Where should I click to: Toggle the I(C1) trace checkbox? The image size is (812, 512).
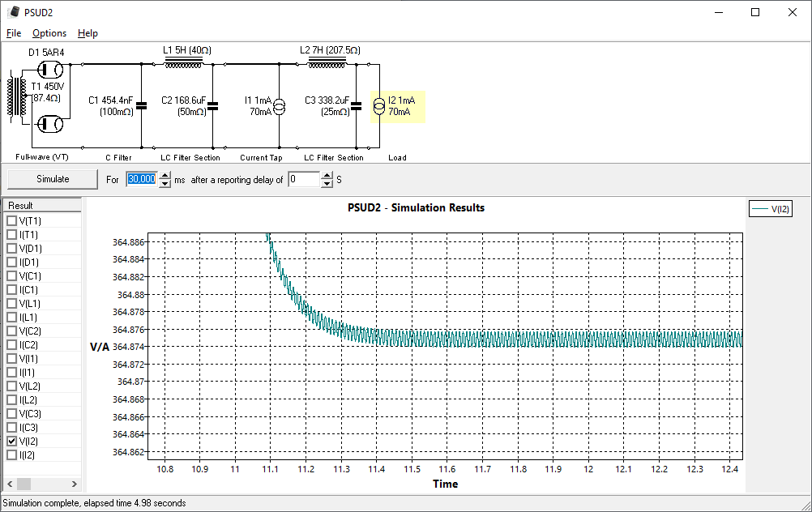pos(12,290)
